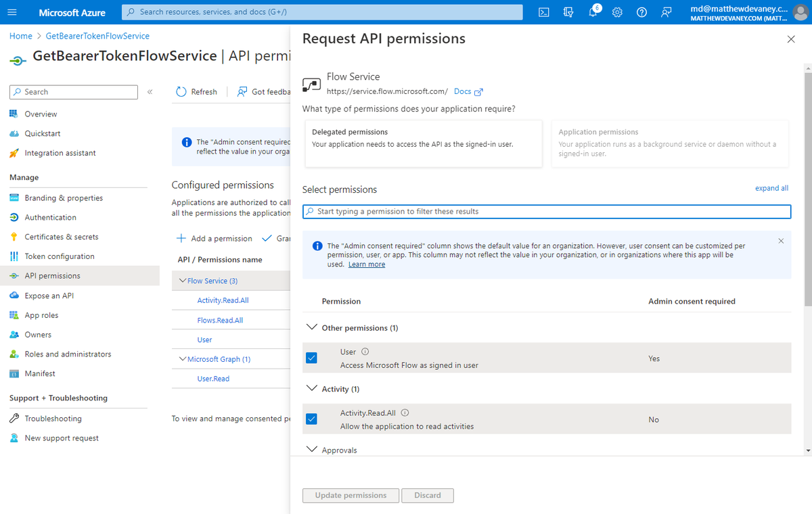Go to Home breadcrumb
The image size is (812, 514).
click(x=21, y=36)
